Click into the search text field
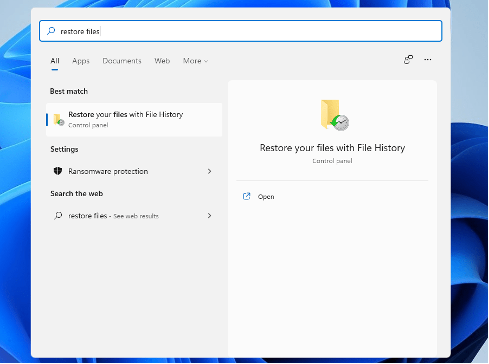 pyautogui.click(x=241, y=31)
